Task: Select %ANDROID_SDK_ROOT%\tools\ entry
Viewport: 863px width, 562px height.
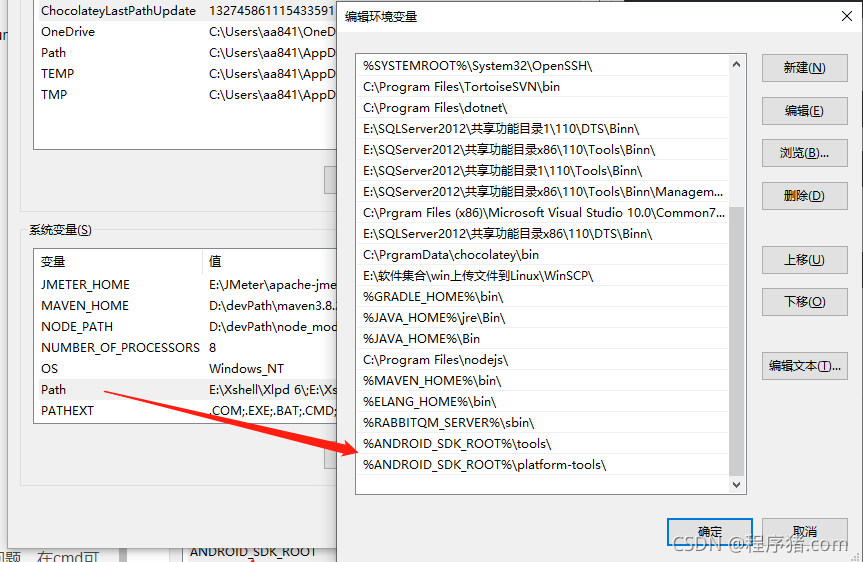Action: (542, 444)
